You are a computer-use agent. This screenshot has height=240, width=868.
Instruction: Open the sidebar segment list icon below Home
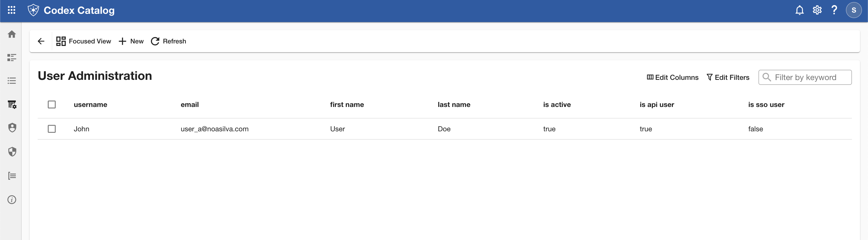click(x=12, y=57)
